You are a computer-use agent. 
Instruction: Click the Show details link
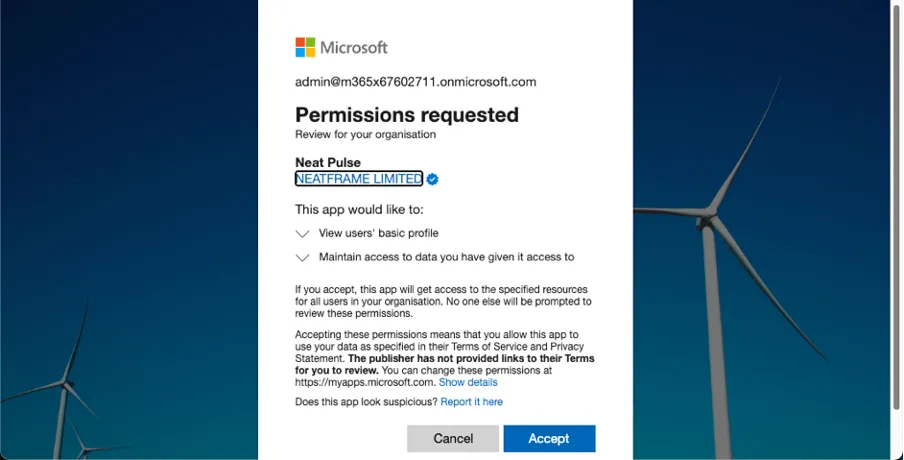pos(467,382)
